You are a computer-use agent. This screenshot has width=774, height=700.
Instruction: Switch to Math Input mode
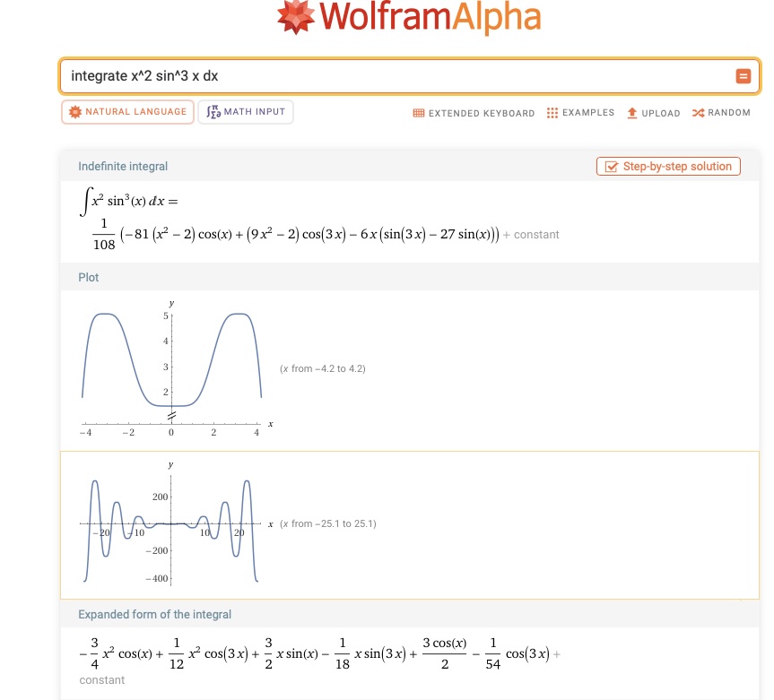246,112
